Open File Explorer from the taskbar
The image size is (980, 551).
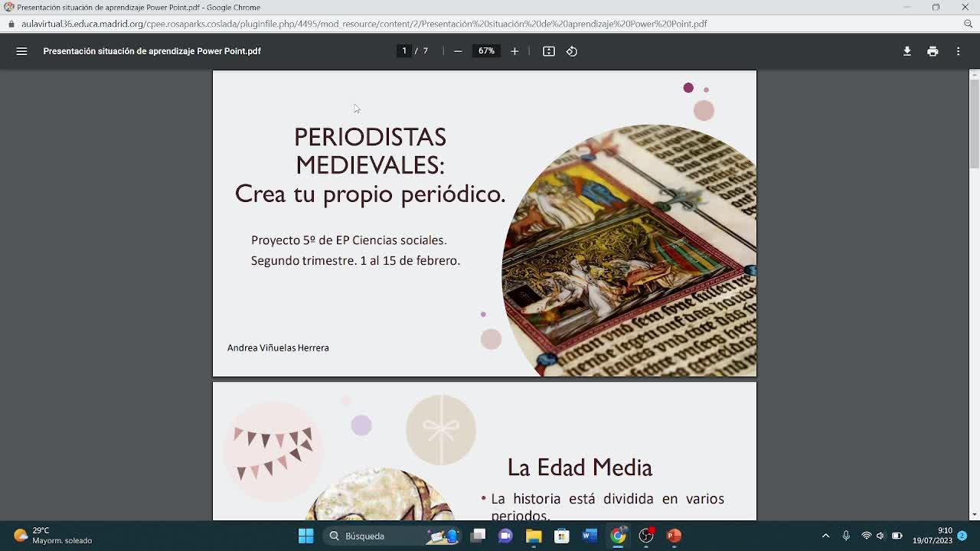(534, 536)
